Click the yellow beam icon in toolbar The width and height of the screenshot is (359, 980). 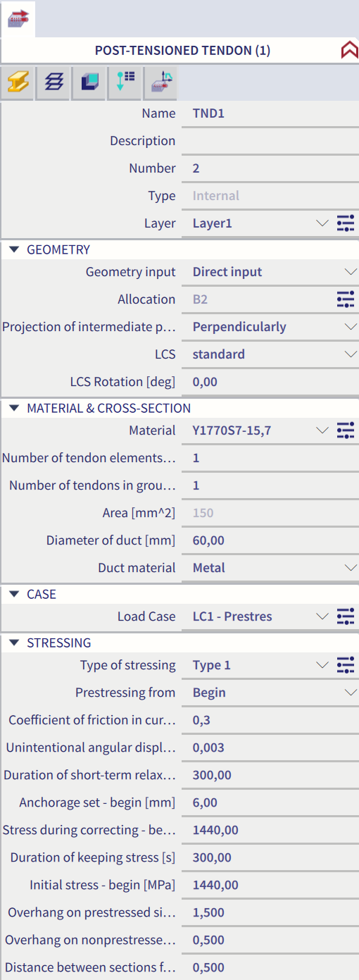click(x=18, y=83)
